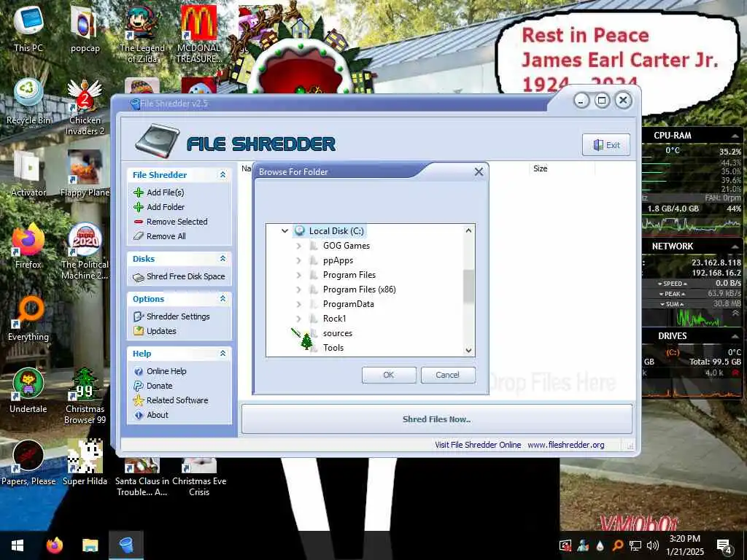
Task: Open Firefox from the taskbar
Action: [54, 545]
